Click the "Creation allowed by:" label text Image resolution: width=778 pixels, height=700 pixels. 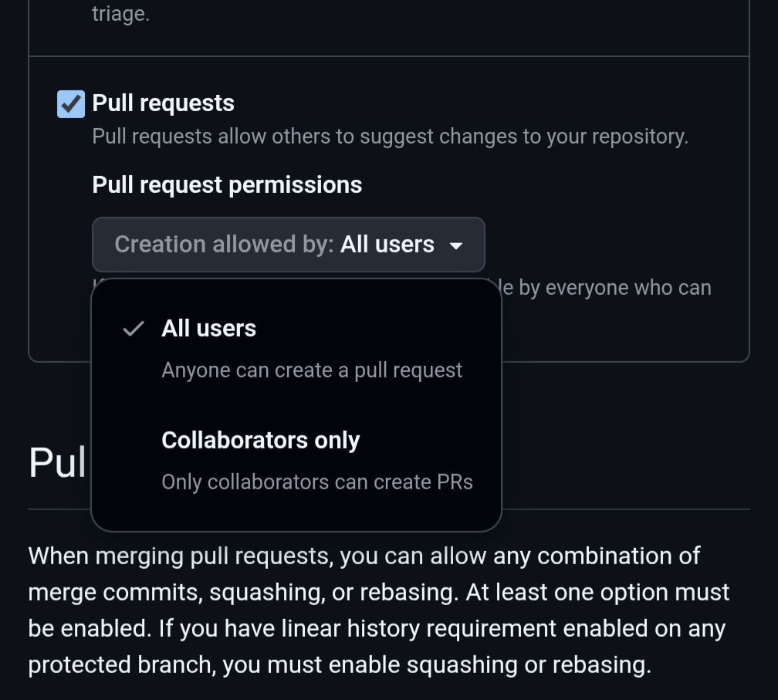pyautogui.click(x=224, y=245)
